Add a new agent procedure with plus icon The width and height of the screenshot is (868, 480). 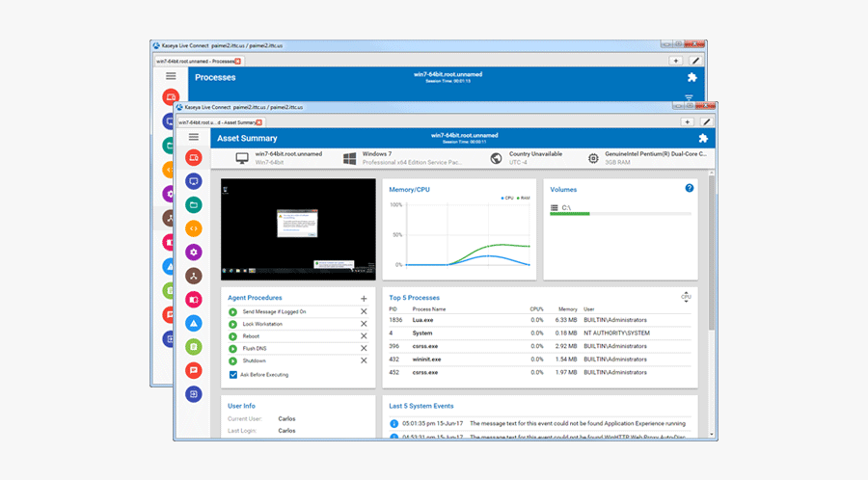(364, 299)
